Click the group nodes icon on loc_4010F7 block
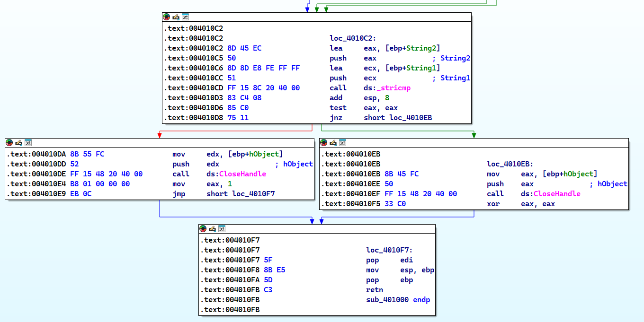The width and height of the screenshot is (644, 322). (x=222, y=228)
